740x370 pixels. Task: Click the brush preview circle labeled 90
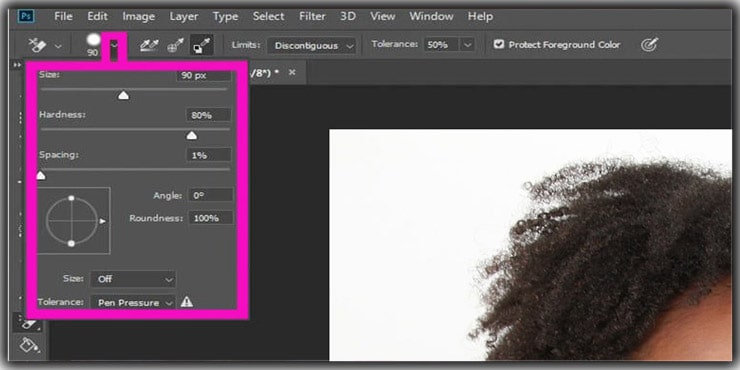[x=93, y=41]
